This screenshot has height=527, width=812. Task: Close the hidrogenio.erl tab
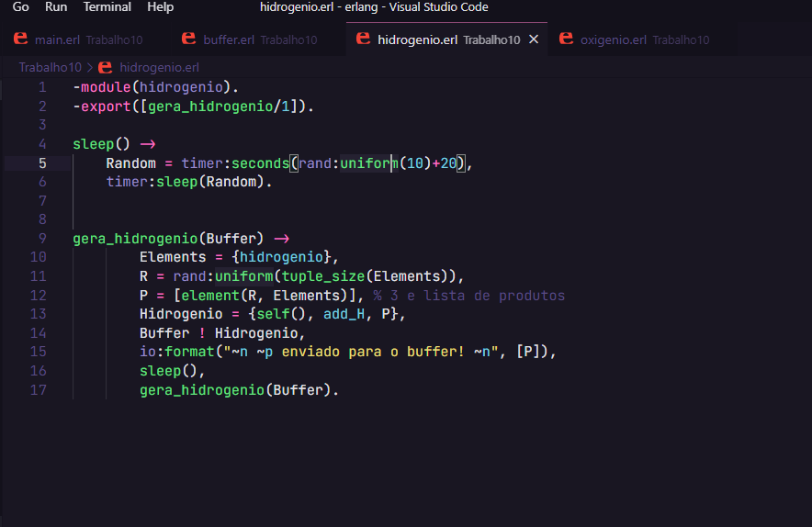point(534,39)
